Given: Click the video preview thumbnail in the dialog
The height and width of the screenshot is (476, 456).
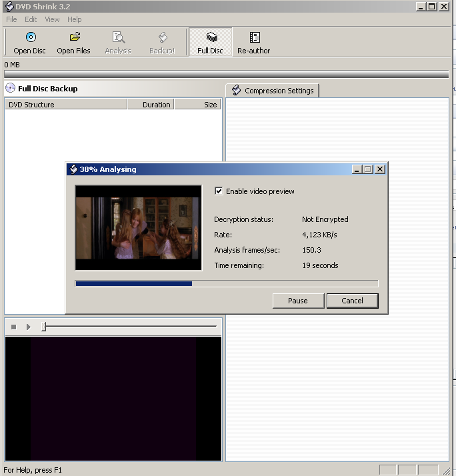Looking at the screenshot, I should (139, 228).
